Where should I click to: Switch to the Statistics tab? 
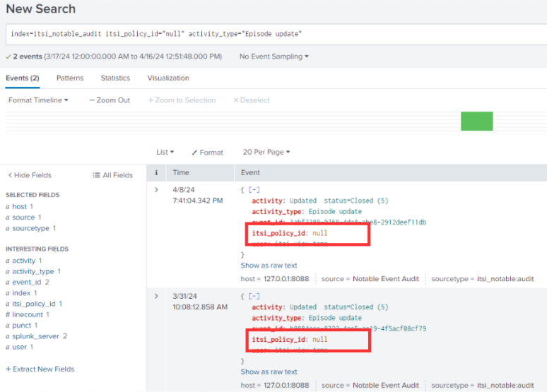coord(115,78)
